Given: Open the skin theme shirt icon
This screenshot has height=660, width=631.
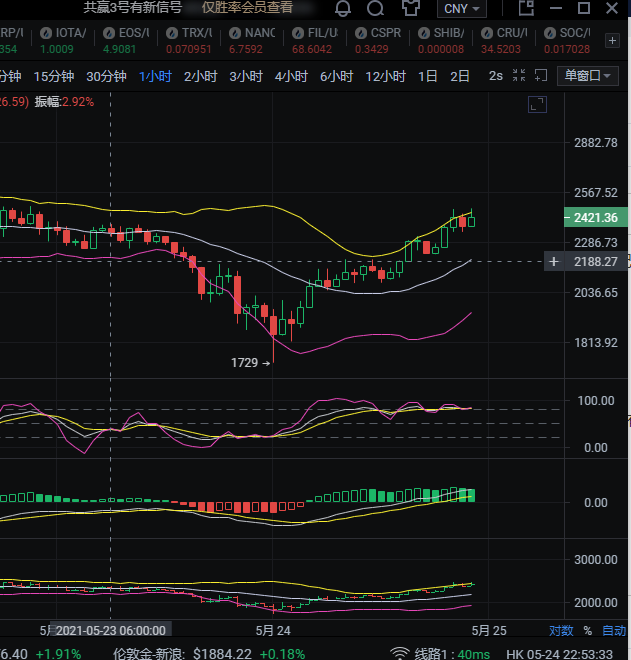Looking at the screenshot, I should [x=410, y=9].
